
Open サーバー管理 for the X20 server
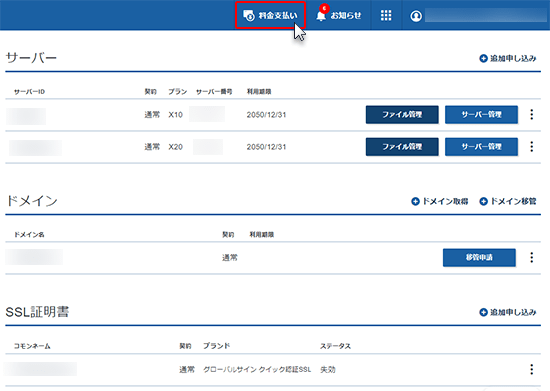(x=481, y=147)
